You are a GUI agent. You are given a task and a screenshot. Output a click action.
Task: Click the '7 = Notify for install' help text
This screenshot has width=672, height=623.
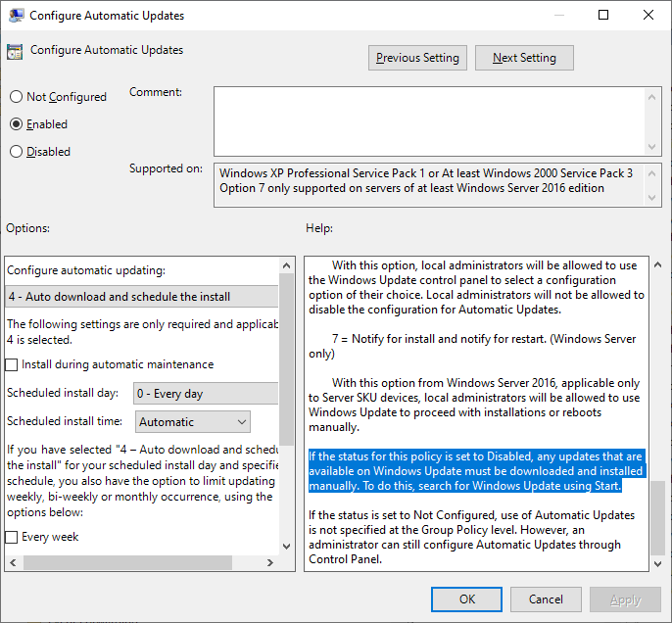472,346
